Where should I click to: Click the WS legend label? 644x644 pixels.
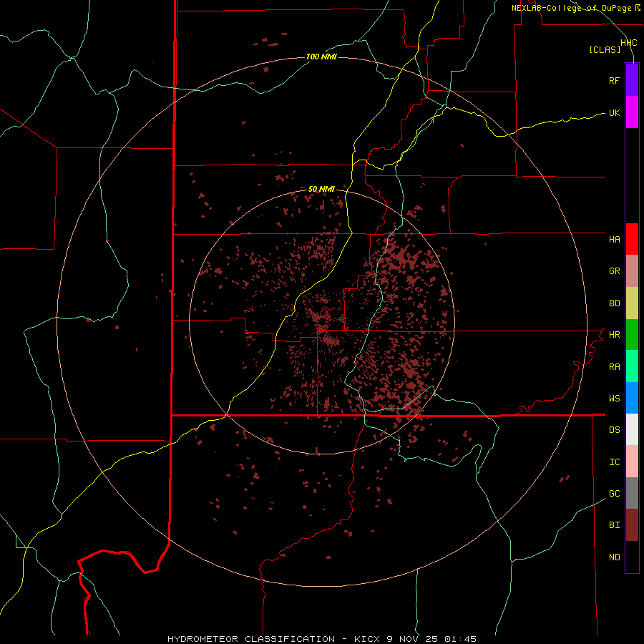[x=614, y=398]
